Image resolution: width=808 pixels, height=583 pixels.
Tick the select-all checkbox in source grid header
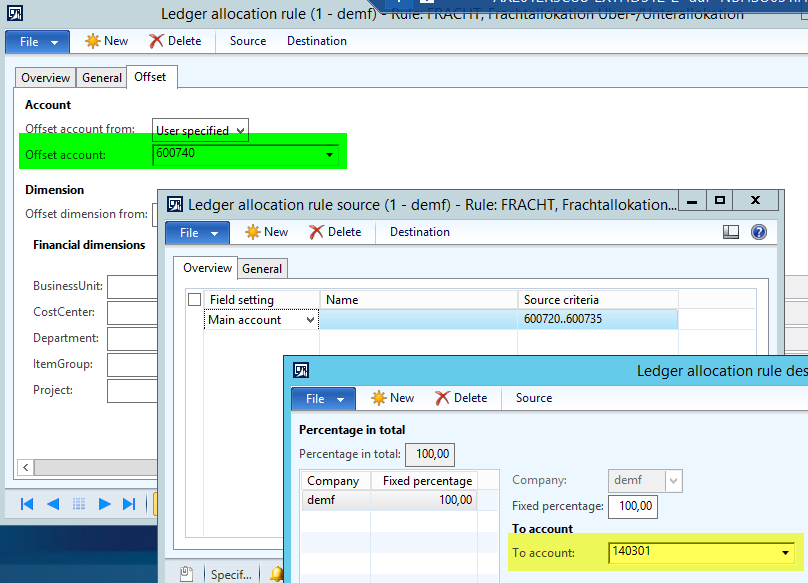pyautogui.click(x=194, y=300)
